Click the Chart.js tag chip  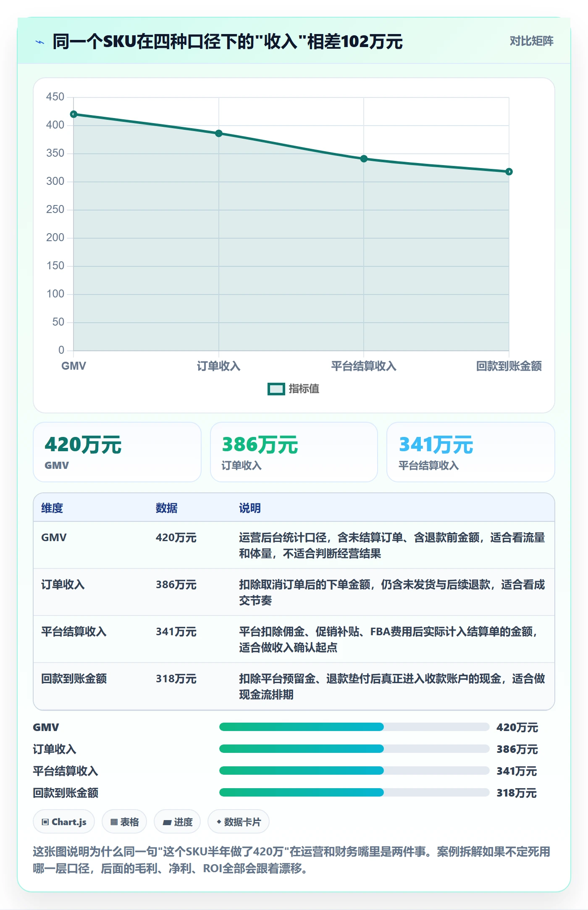[64, 821]
